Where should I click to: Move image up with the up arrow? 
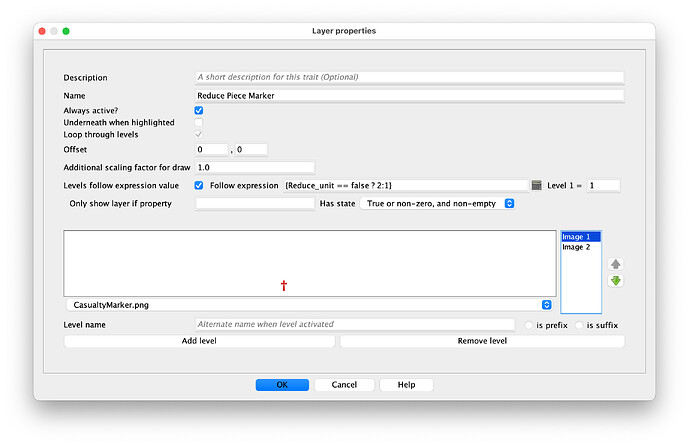point(615,264)
